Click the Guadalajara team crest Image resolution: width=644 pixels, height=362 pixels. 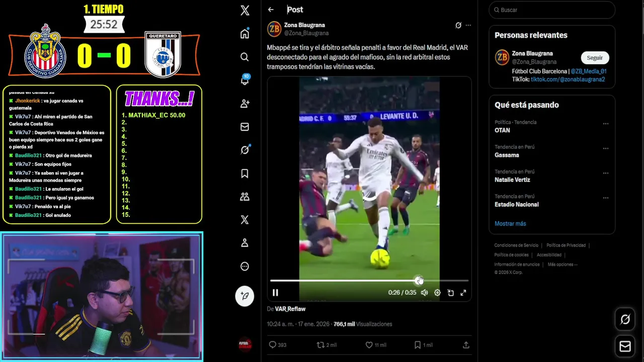coord(45,51)
